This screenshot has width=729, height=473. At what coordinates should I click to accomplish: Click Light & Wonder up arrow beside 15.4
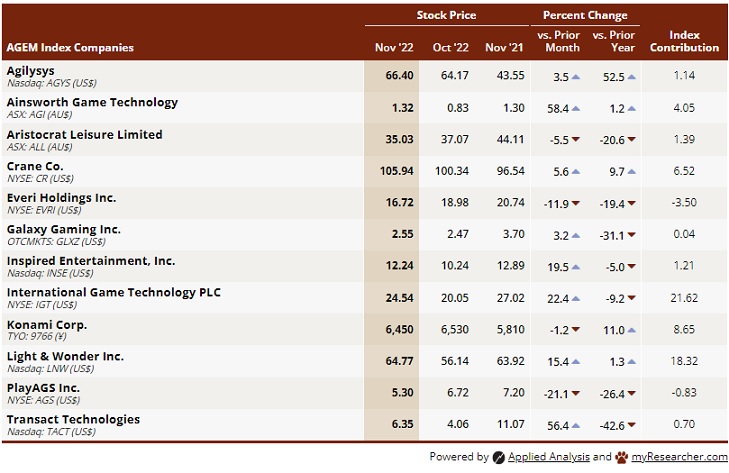(x=576, y=361)
